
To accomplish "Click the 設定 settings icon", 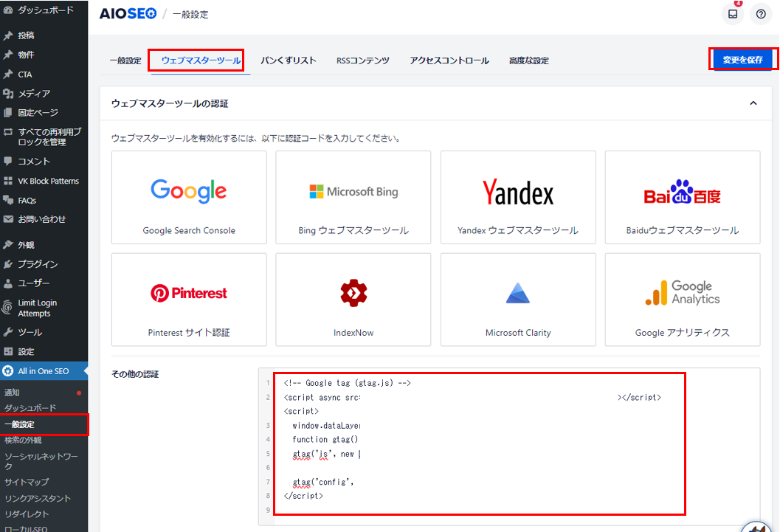I will [x=8, y=351].
